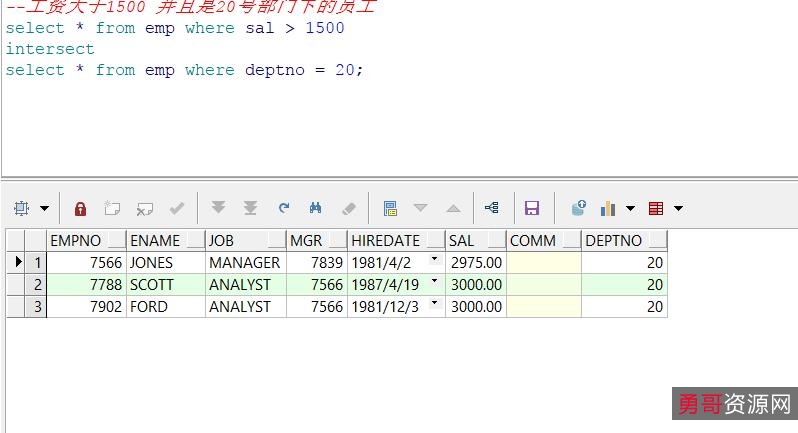Click the Refresh results icon
The image size is (798, 433).
[284, 208]
